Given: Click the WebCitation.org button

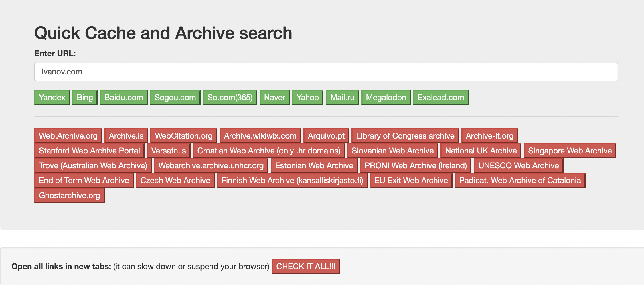Looking at the screenshot, I should pos(183,136).
